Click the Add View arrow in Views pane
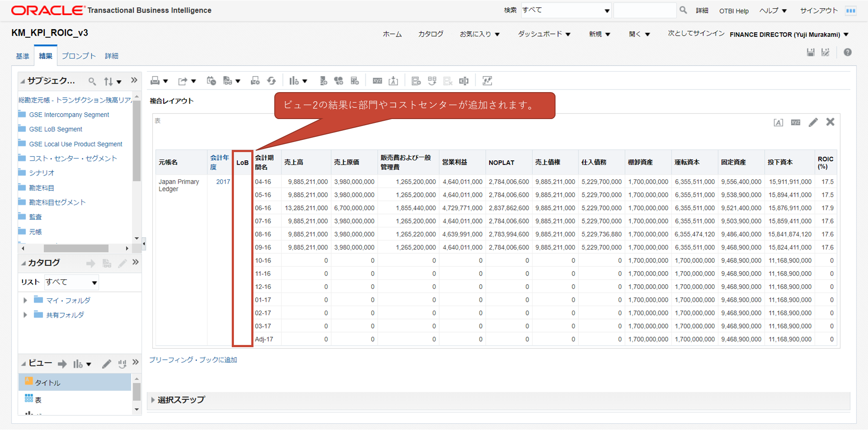This screenshot has width=868, height=431. pos(62,364)
